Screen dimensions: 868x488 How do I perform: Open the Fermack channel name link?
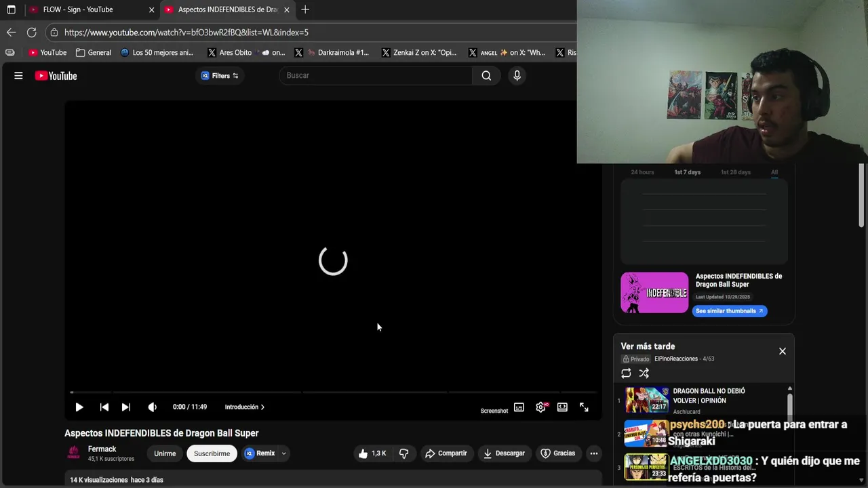pos(102,449)
